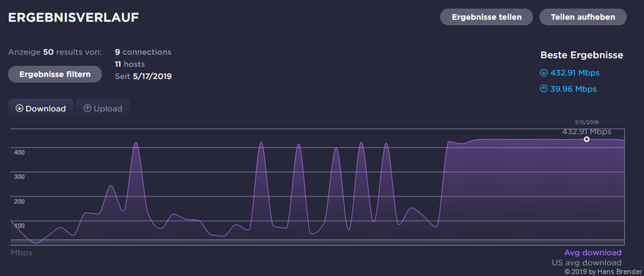This screenshot has height=276, width=644.
Task: Open the best download value 432.91 Mbps
Action: pyautogui.click(x=574, y=72)
